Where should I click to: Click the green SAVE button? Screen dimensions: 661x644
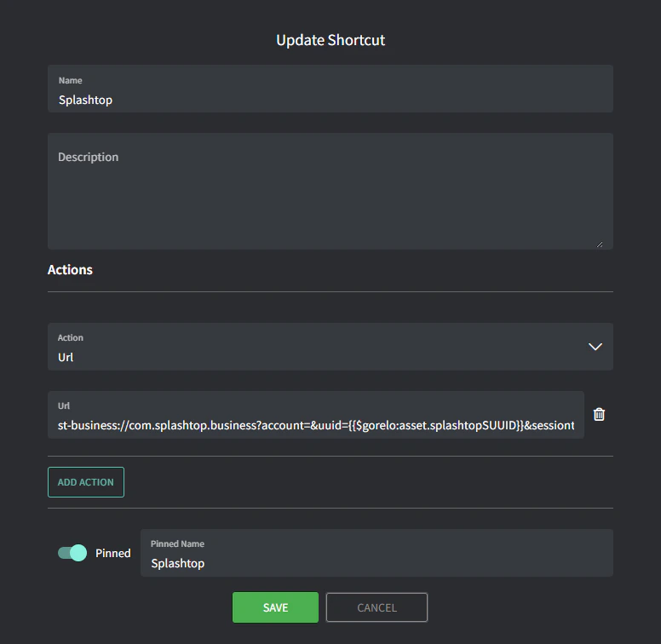275,607
